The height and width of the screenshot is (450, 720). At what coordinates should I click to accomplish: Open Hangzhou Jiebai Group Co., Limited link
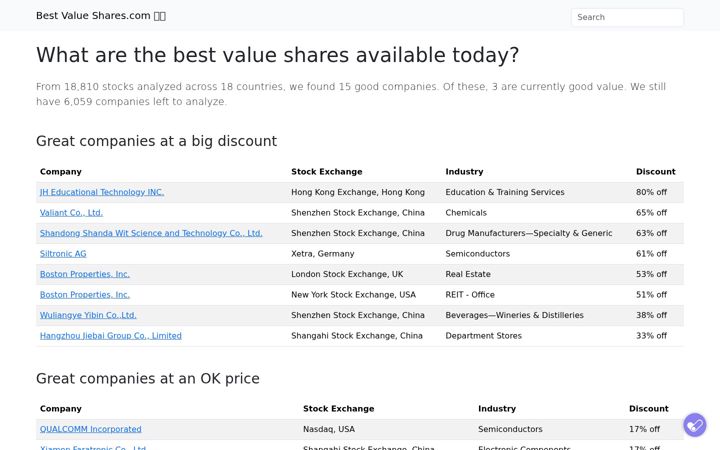(x=111, y=336)
